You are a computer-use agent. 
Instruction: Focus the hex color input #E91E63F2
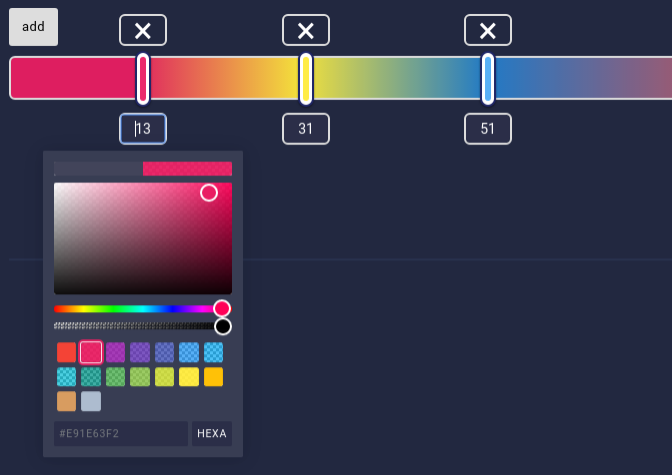121,433
